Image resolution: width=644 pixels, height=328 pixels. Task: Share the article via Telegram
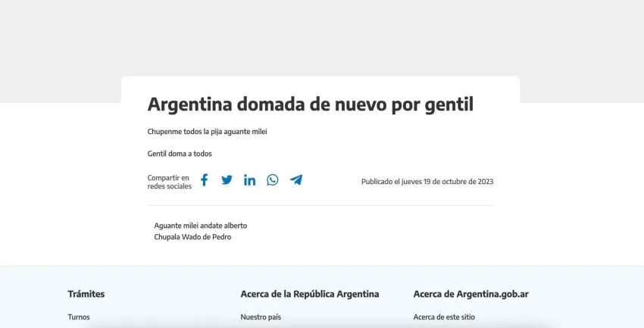(x=296, y=180)
